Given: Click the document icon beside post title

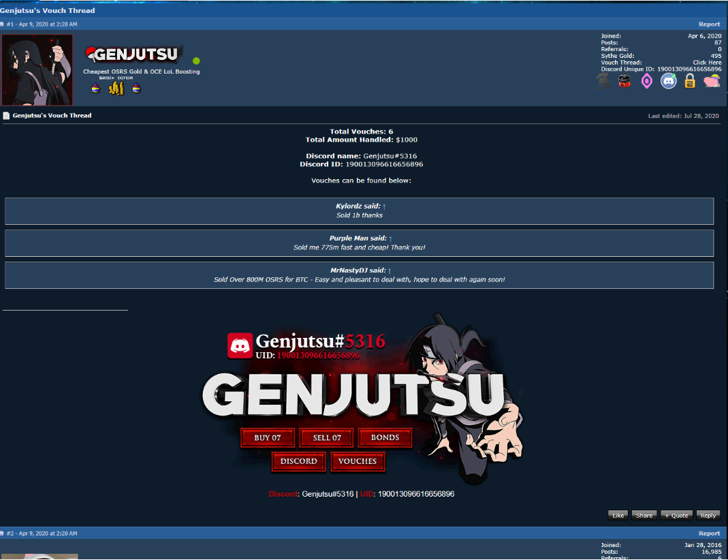Looking at the screenshot, I should coord(6,116).
